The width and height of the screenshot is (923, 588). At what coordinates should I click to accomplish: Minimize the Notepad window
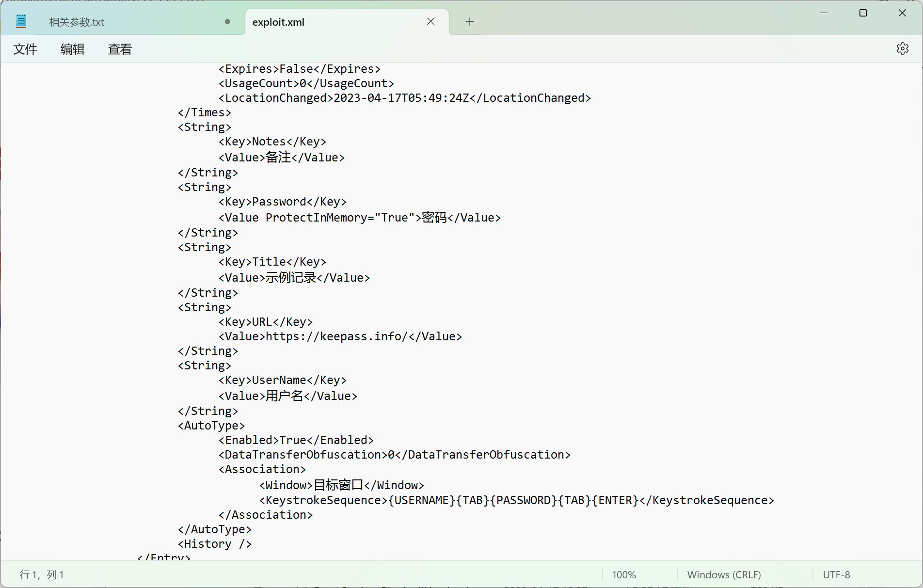click(824, 13)
